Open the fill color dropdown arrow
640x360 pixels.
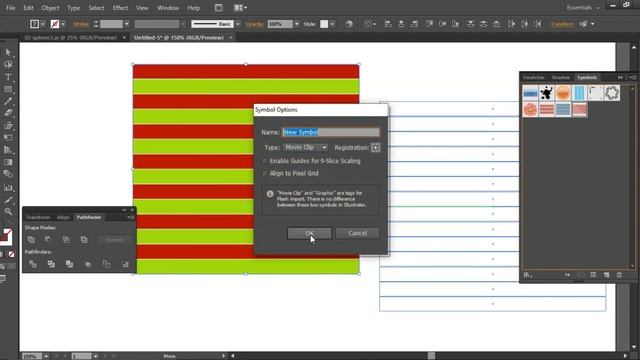point(43,24)
